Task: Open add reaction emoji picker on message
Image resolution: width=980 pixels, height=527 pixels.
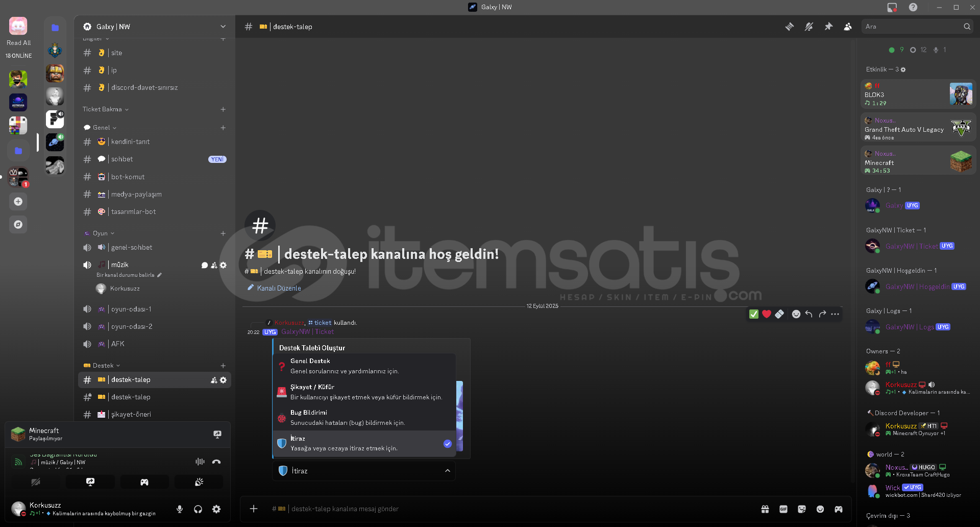Action: tap(796, 314)
